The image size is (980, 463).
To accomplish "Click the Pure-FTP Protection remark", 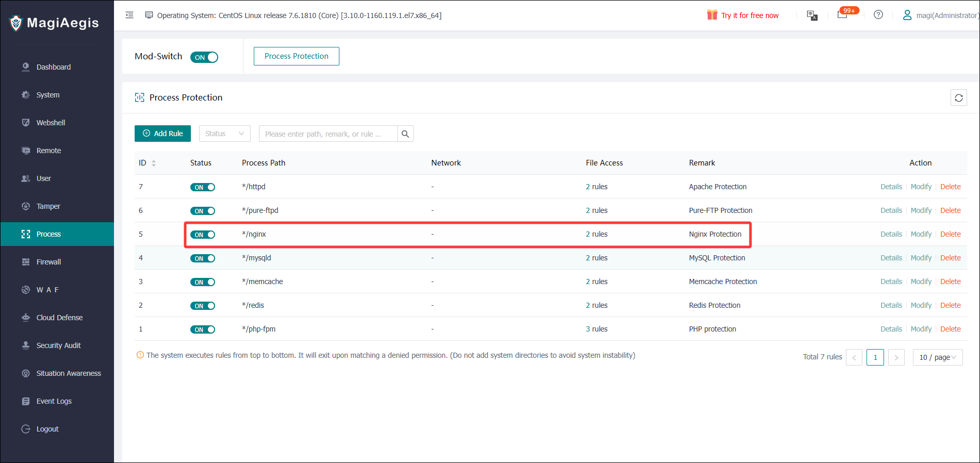I will point(721,210).
